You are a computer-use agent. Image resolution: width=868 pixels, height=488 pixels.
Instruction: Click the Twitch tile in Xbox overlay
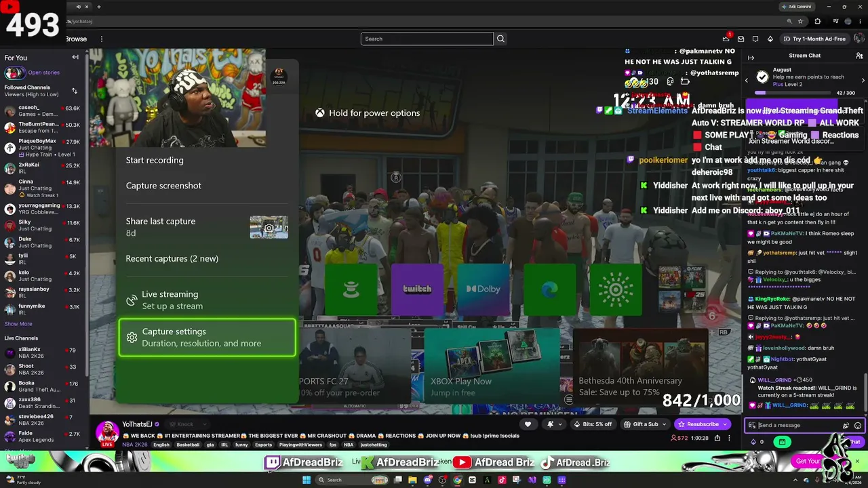click(x=417, y=289)
